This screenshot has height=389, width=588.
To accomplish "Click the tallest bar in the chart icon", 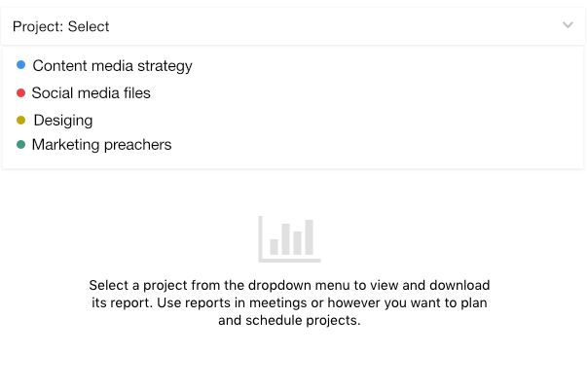I will (309, 237).
